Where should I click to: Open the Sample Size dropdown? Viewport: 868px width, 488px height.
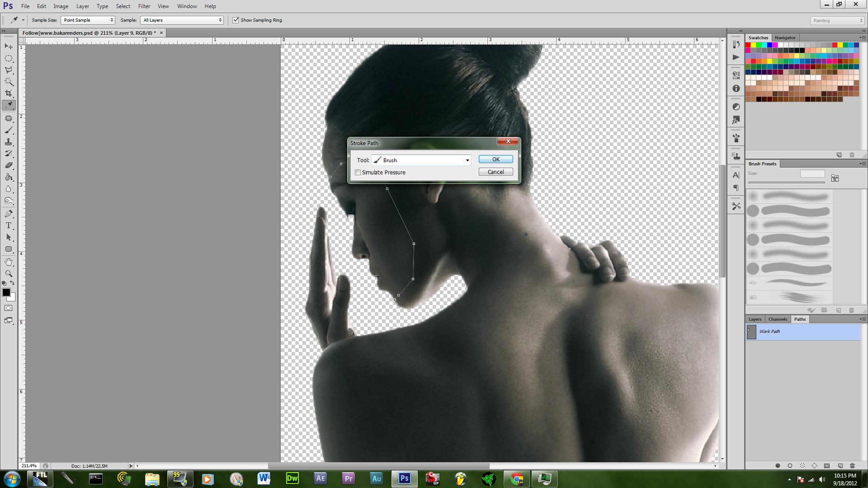coord(88,20)
